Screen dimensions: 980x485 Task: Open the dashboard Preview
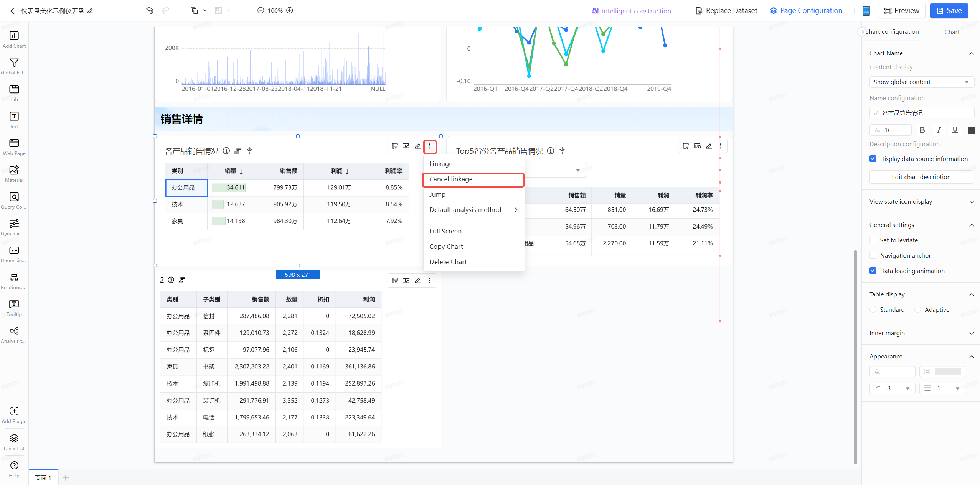(901, 11)
